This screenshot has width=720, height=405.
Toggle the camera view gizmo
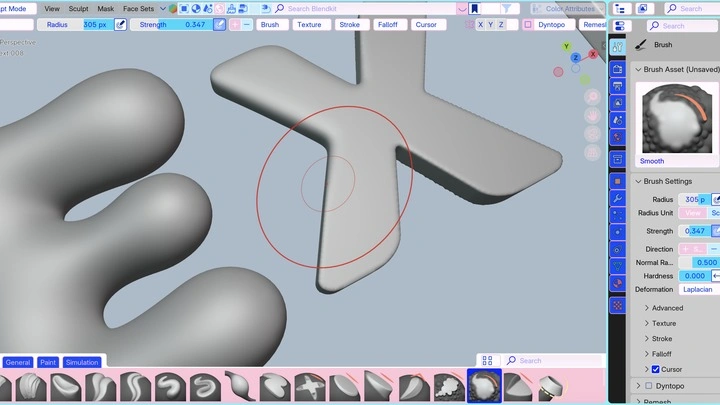point(592,134)
